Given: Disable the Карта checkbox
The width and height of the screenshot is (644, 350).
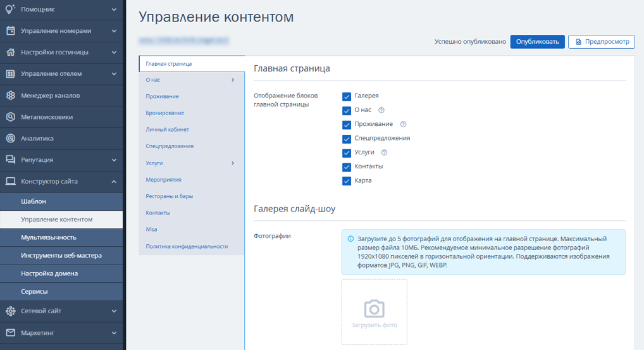Looking at the screenshot, I should tap(347, 181).
